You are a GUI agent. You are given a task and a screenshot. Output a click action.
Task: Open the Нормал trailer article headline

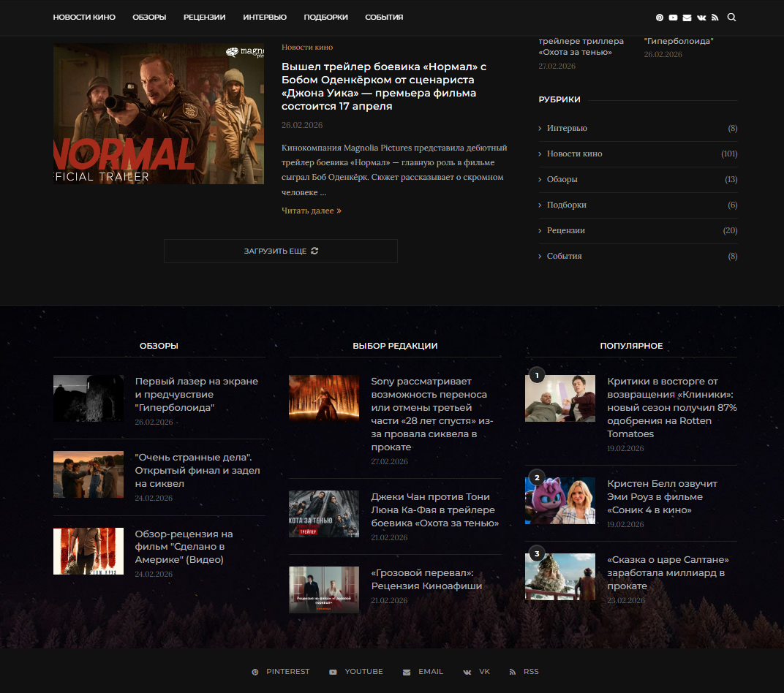pyautogui.click(x=383, y=86)
